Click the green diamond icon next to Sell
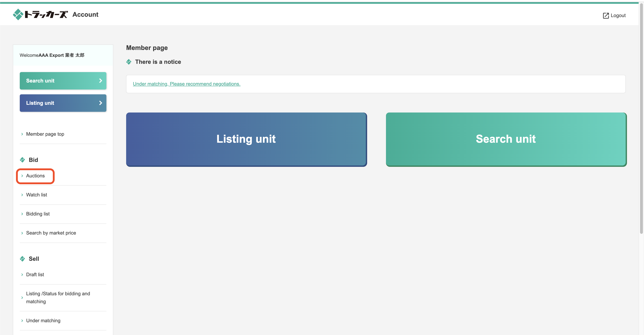This screenshot has width=644, height=335. pos(22,259)
